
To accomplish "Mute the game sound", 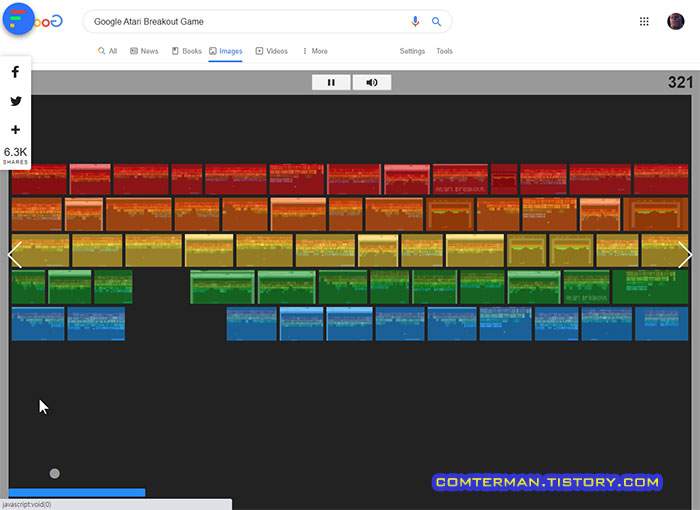I will [x=372, y=82].
